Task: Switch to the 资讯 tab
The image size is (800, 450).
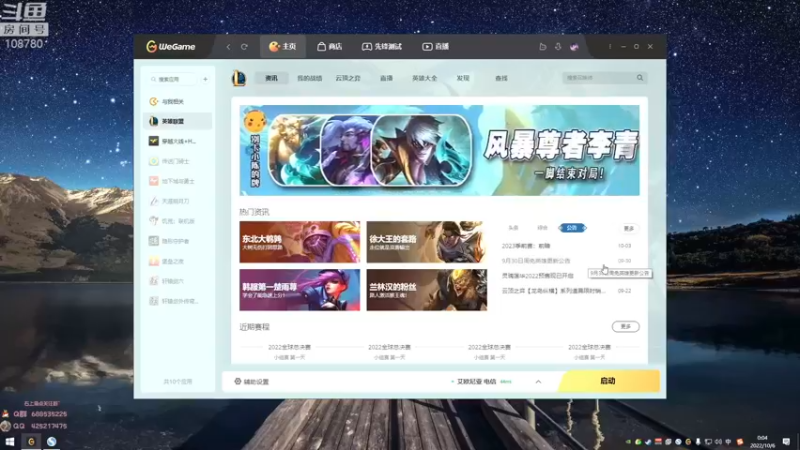Action: pyautogui.click(x=271, y=78)
